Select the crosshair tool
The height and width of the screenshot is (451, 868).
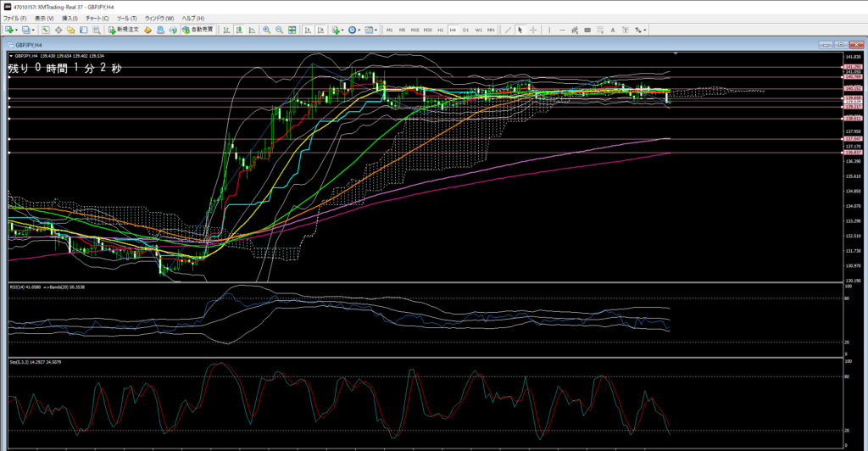tap(533, 30)
